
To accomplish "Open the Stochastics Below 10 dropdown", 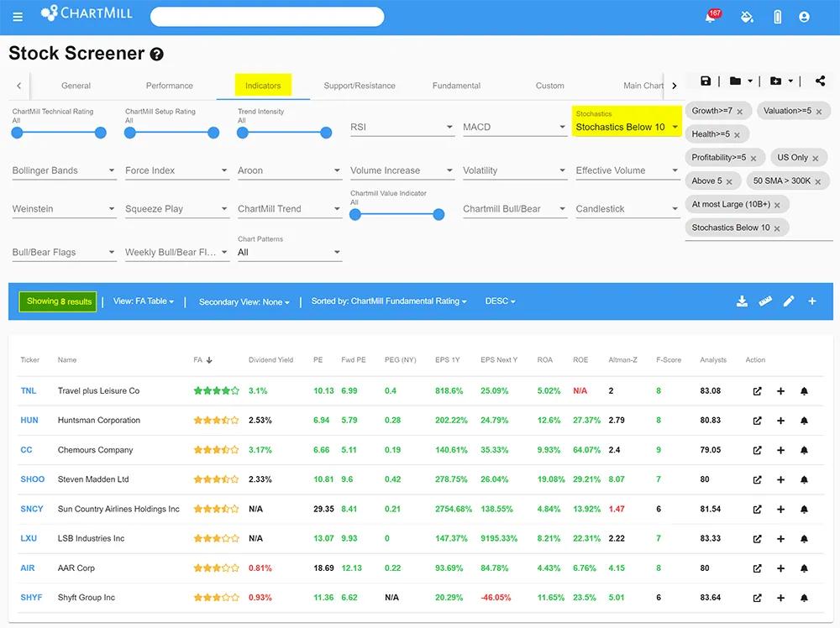I will [627, 122].
